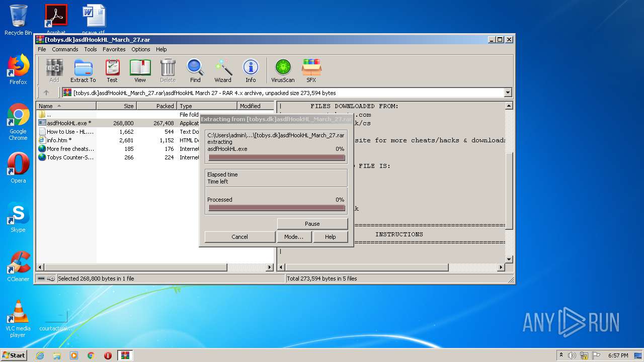Open the Firefox desktop shortcut
The image size is (644, 362).
18,69
